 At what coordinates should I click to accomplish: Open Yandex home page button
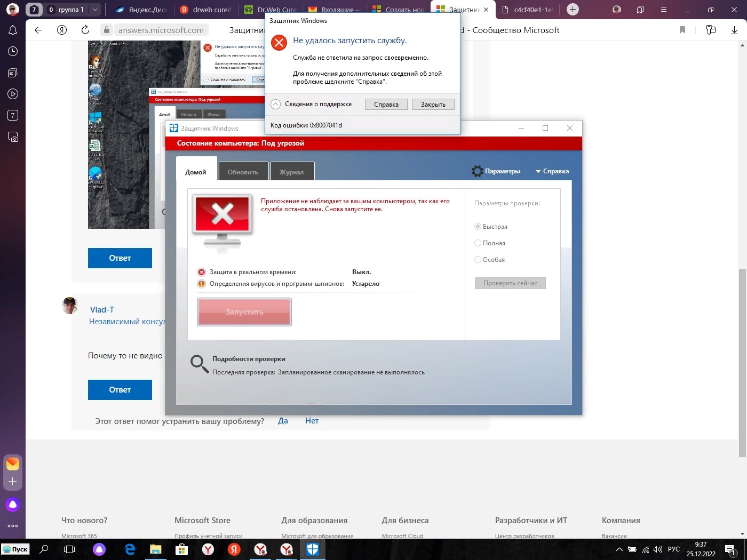[62, 30]
